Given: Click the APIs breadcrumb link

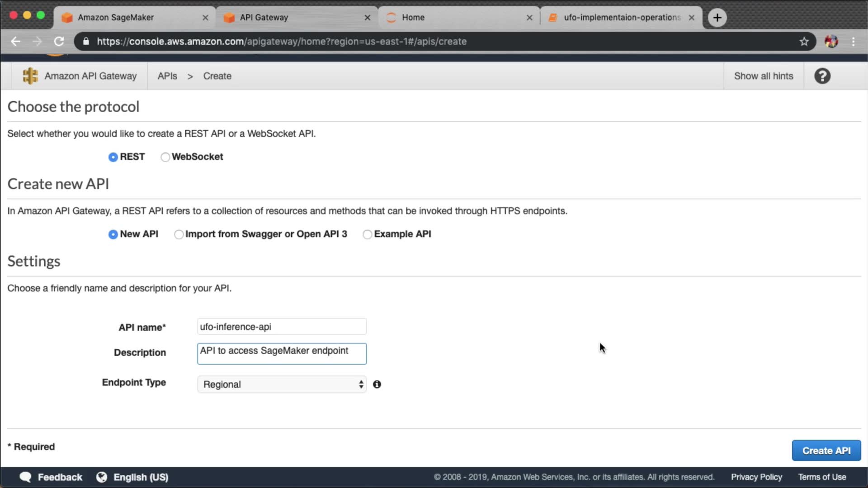Looking at the screenshot, I should [167, 76].
